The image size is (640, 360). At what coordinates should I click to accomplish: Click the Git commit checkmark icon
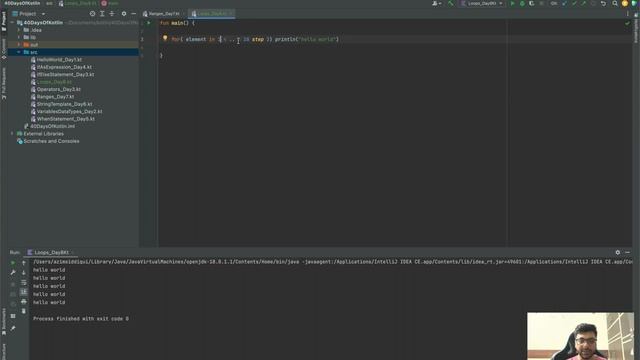574,4
